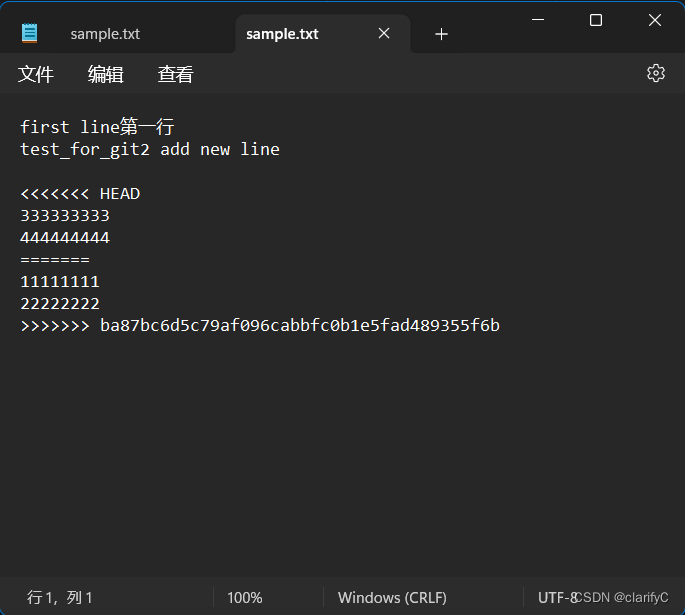
Task: Click the '>>>>>>> ba87bc6d5c79af...' commit hash line
Action: click(260, 325)
